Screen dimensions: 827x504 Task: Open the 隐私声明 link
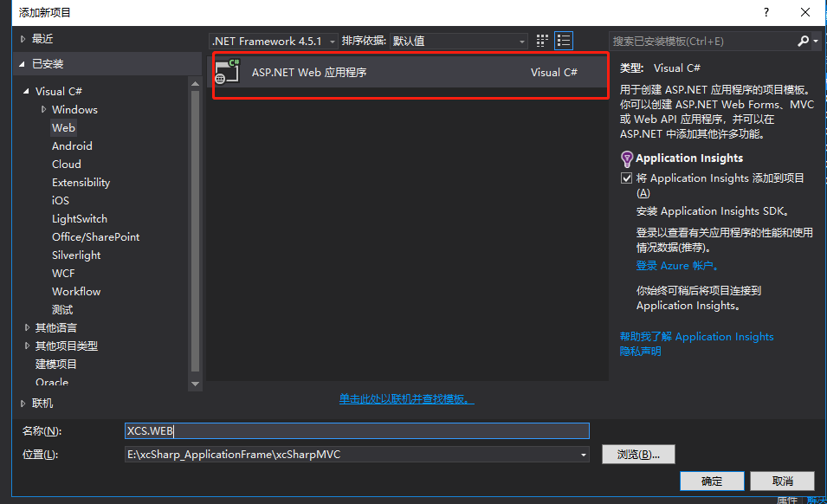[640, 351]
